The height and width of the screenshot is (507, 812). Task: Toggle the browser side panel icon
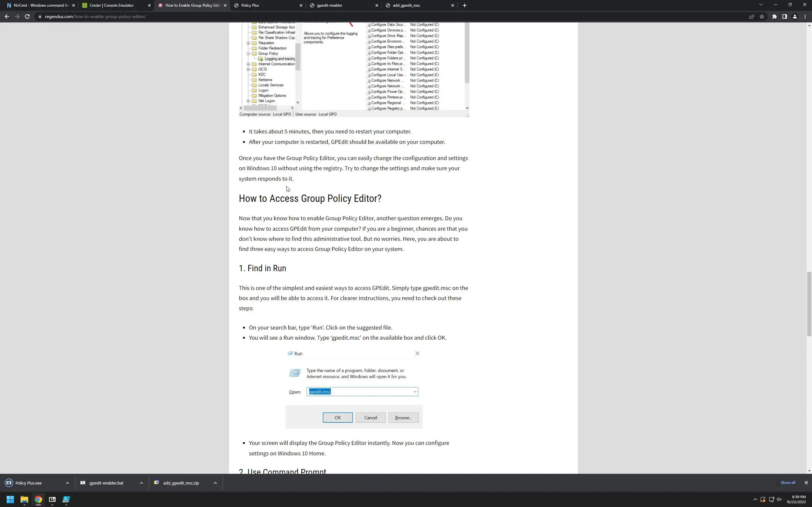point(784,16)
